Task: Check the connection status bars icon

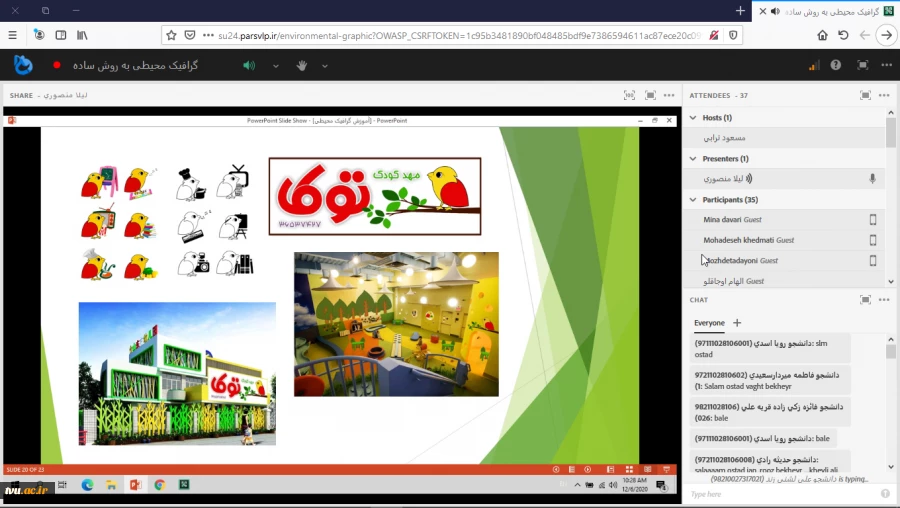Action: 813,66
